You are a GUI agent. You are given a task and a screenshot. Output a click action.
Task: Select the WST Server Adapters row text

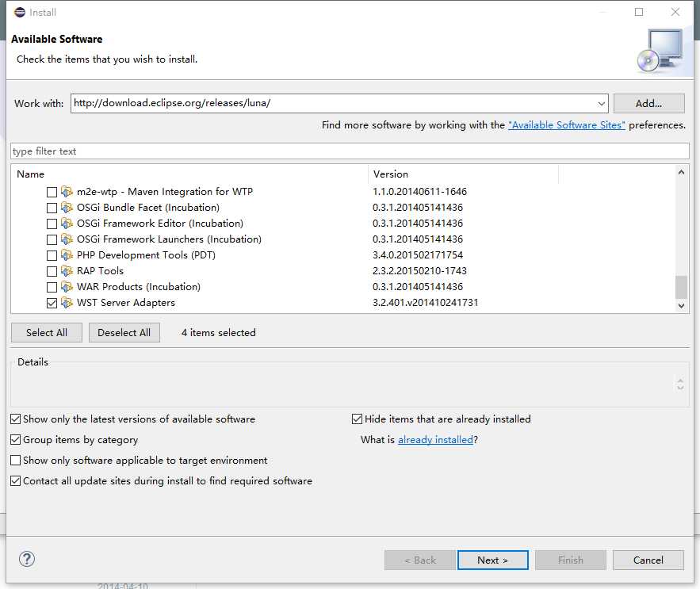pos(126,303)
